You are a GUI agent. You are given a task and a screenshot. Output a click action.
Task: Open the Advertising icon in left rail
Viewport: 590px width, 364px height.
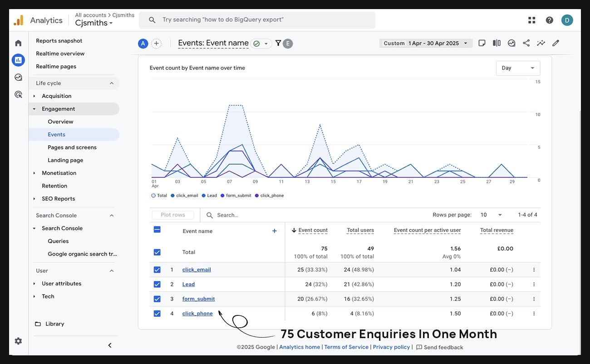pyautogui.click(x=18, y=94)
